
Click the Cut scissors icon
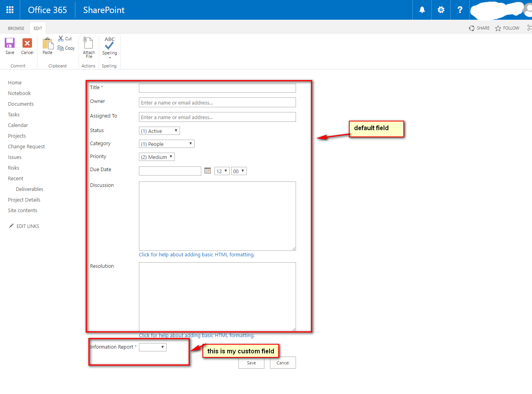pyautogui.click(x=61, y=39)
